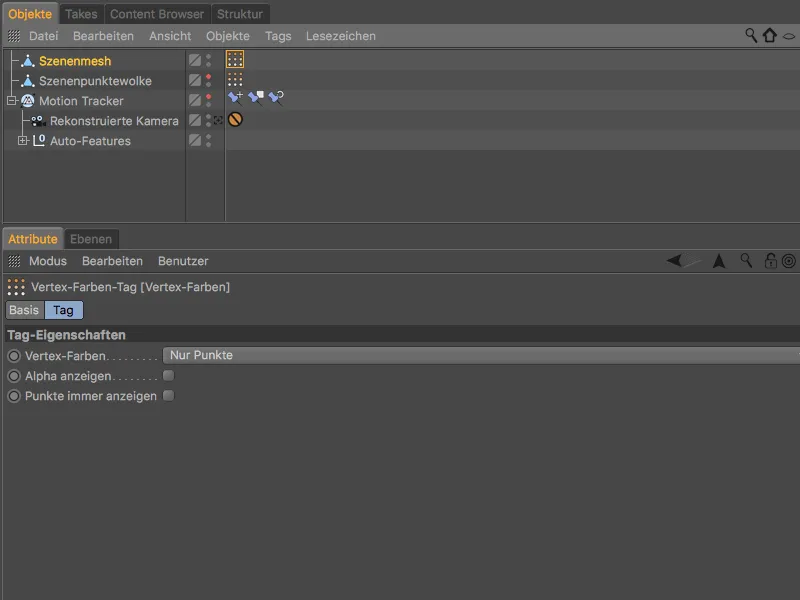Click the Object Manager menu grip icon
Screen dimensions: 800x600
click(x=14, y=36)
